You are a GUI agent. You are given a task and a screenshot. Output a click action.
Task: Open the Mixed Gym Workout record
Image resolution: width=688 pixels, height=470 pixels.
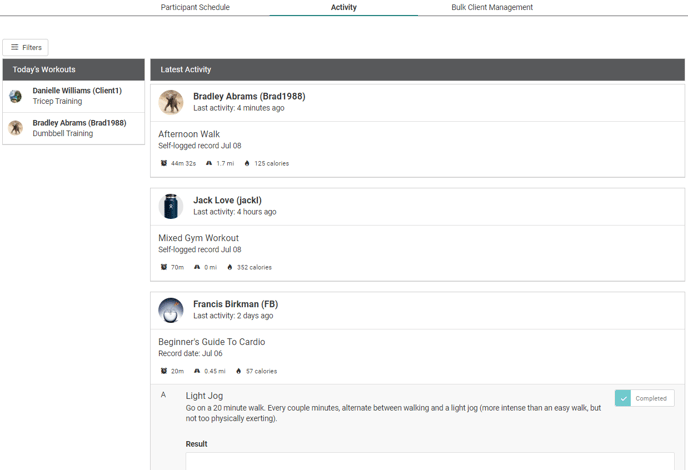[x=198, y=238]
